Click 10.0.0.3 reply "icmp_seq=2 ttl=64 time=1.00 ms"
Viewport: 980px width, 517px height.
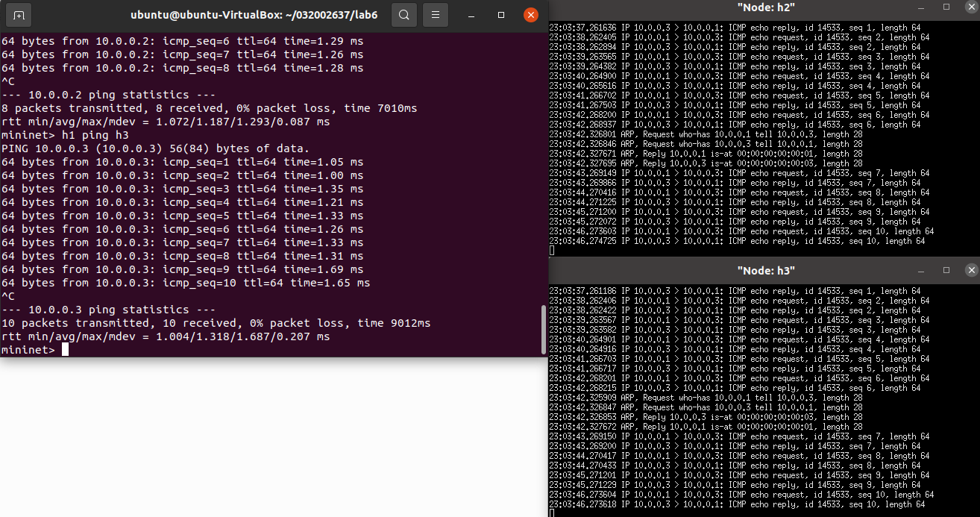click(182, 175)
